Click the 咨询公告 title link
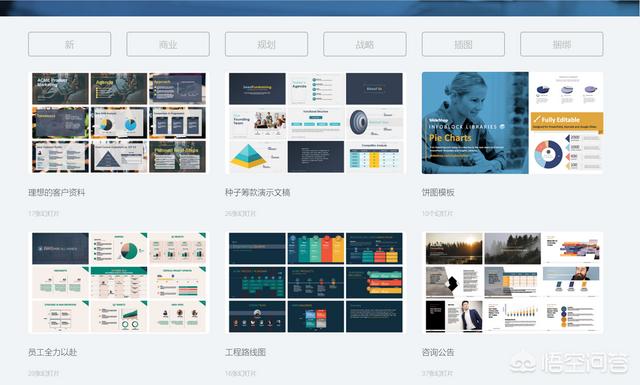 438,352
